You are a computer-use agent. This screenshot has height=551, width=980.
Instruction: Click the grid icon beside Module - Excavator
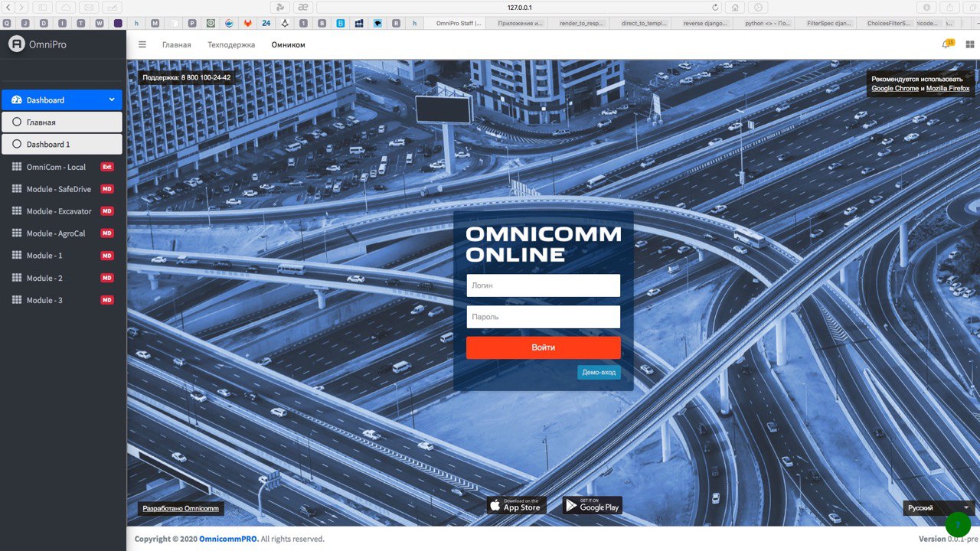click(17, 211)
